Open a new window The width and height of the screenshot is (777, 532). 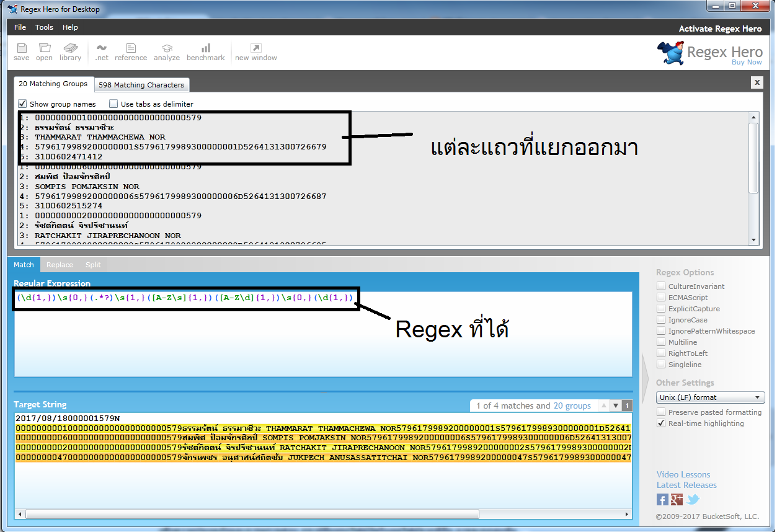(255, 52)
